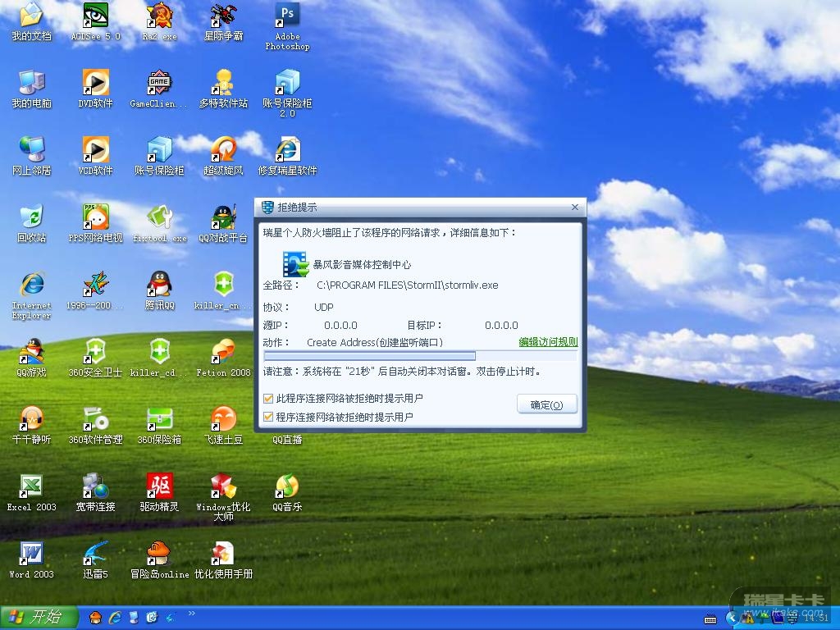The height and width of the screenshot is (630, 840).
Task: Select the fixtool.exe desktop icon
Action: [x=159, y=223]
